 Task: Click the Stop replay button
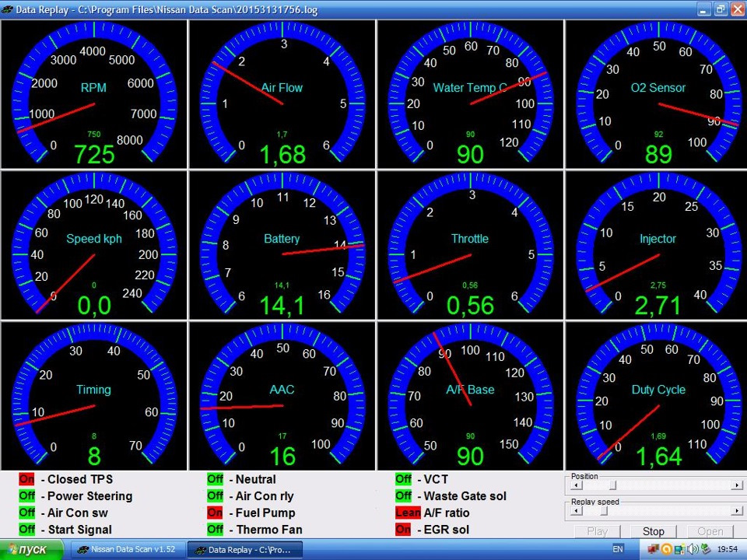pos(653,531)
